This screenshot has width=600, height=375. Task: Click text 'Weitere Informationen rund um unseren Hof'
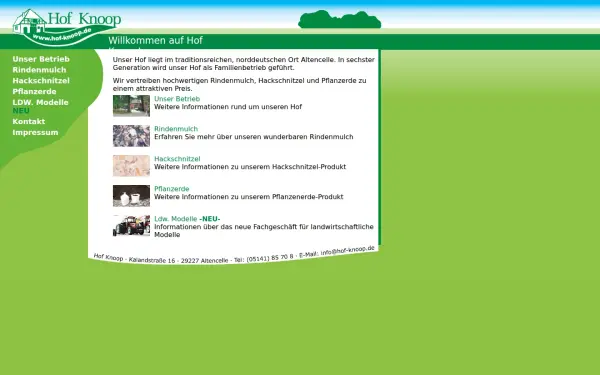[228, 107]
